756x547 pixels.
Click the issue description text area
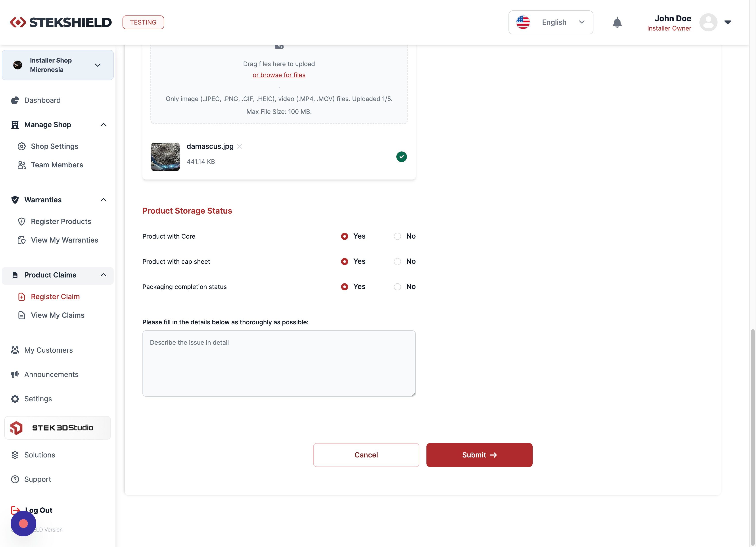pyautogui.click(x=279, y=363)
